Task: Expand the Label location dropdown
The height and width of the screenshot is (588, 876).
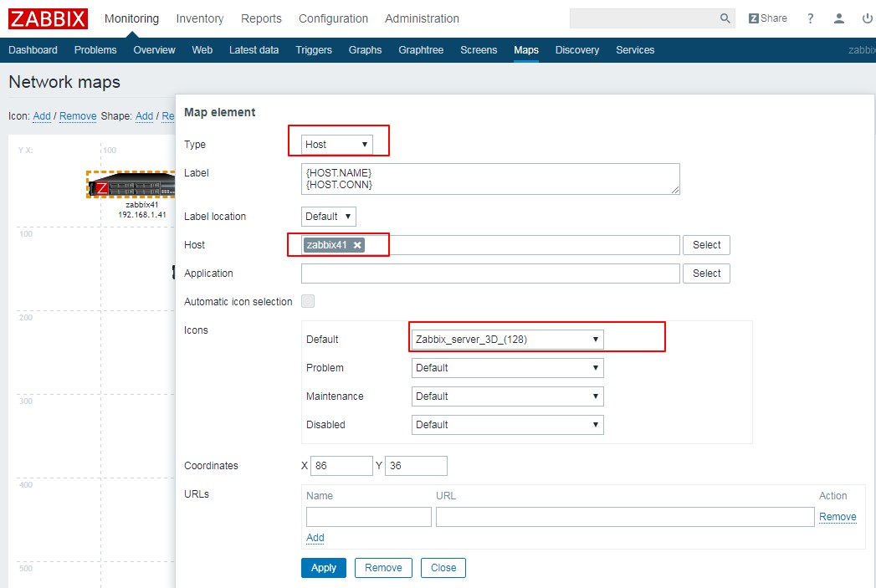Action: [x=328, y=217]
